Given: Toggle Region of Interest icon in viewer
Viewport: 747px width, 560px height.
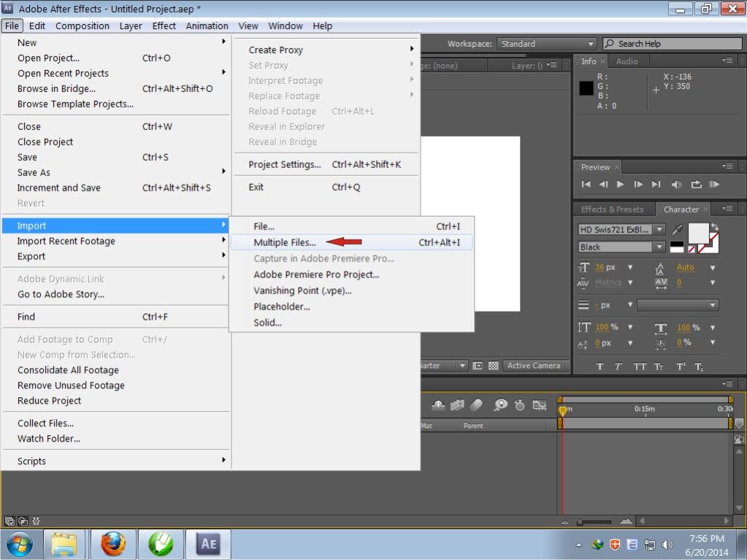Looking at the screenshot, I should [478, 366].
